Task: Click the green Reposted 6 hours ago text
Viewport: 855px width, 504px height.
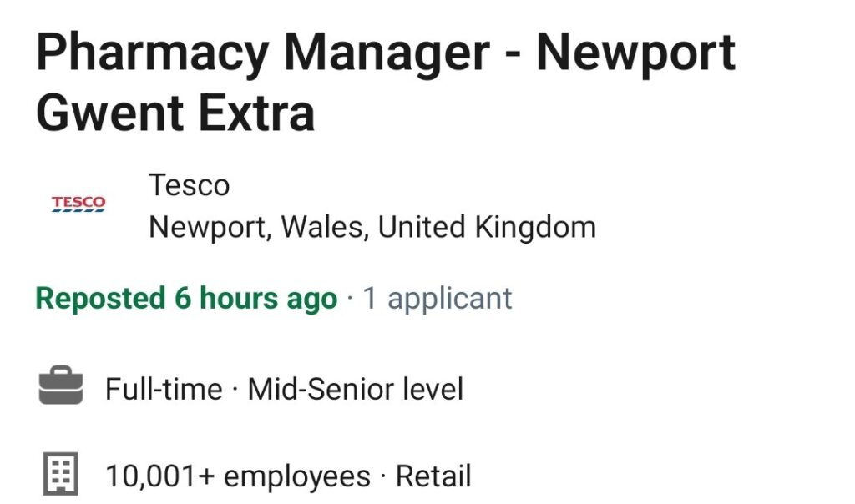Action: tap(186, 299)
